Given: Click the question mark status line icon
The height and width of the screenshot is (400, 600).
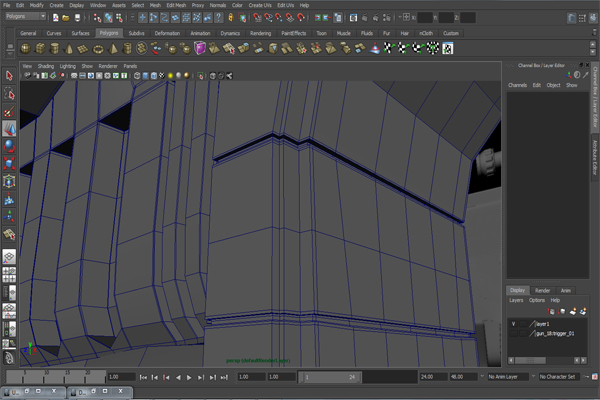Looking at the screenshot, I should coord(218,17).
